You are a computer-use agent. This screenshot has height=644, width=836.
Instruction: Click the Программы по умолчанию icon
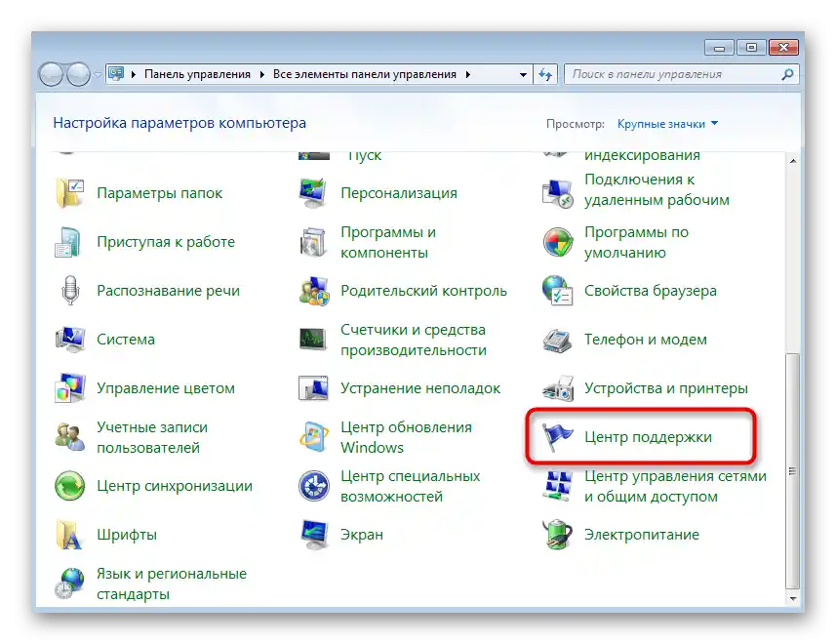tap(558, 242)
